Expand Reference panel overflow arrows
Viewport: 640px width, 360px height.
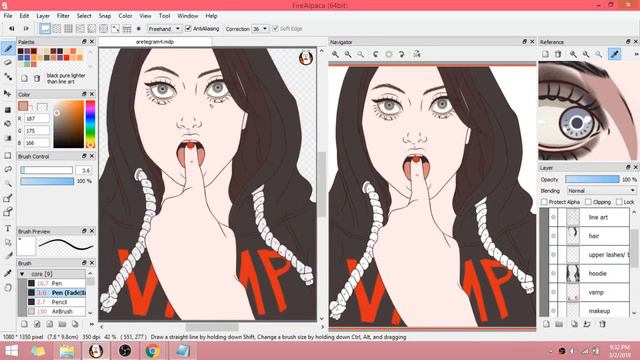point(636,54)
